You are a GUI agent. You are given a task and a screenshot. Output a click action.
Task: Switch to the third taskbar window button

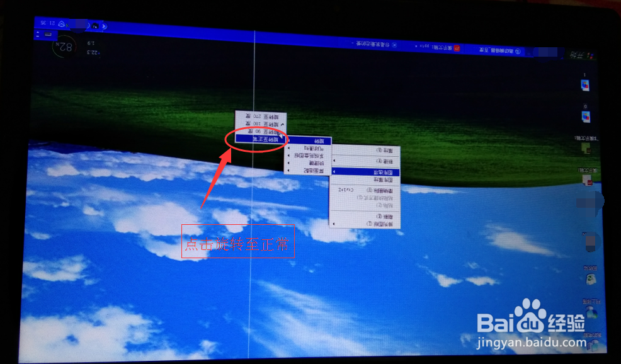coord(375,44)
